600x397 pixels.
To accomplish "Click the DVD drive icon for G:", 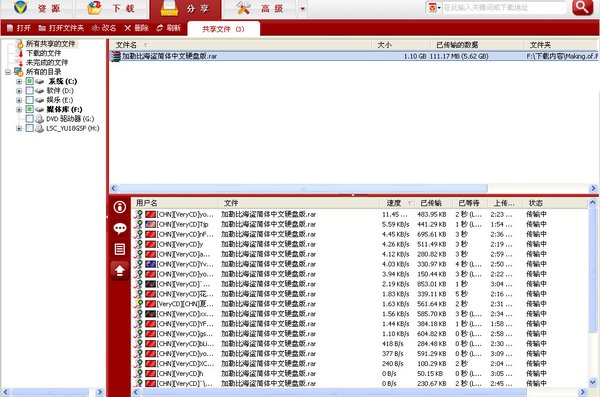I will pos(39,119).
